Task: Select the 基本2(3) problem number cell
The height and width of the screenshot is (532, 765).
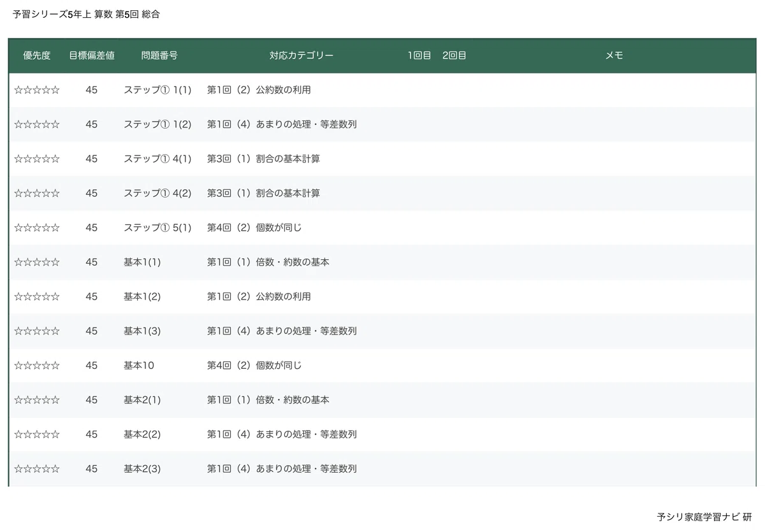Action: (142, 469)
